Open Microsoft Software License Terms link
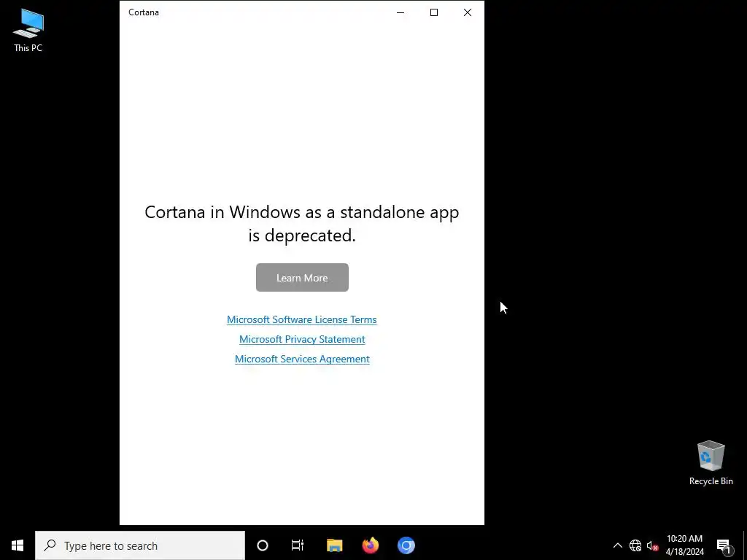The width and height of the screenshot is (747, 560). (301, 319)
